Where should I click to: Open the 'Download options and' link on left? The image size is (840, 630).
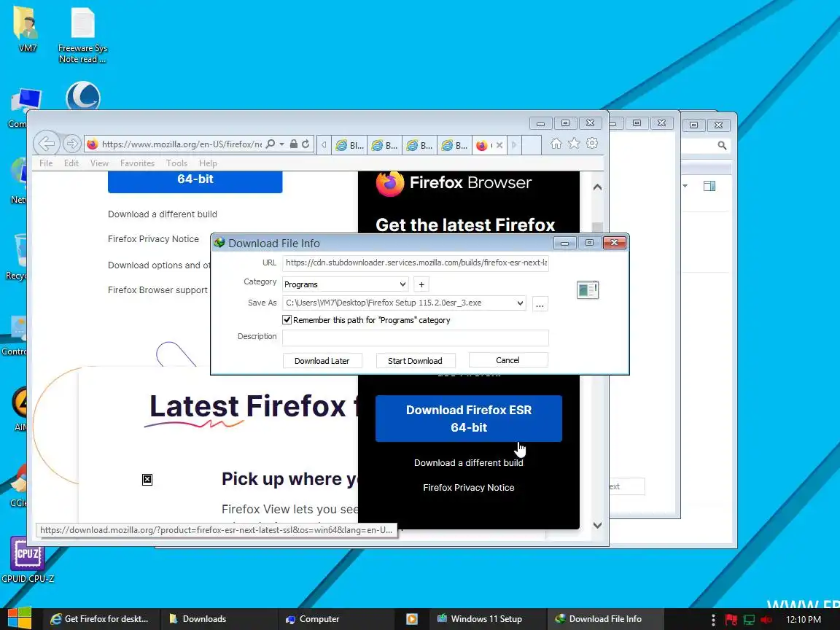[x=158, y=265]
